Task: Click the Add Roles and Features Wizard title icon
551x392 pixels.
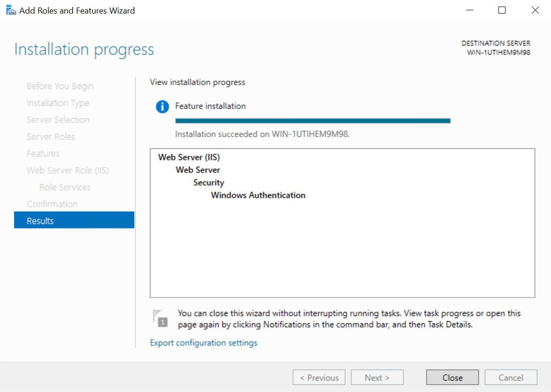Action: 11,10
